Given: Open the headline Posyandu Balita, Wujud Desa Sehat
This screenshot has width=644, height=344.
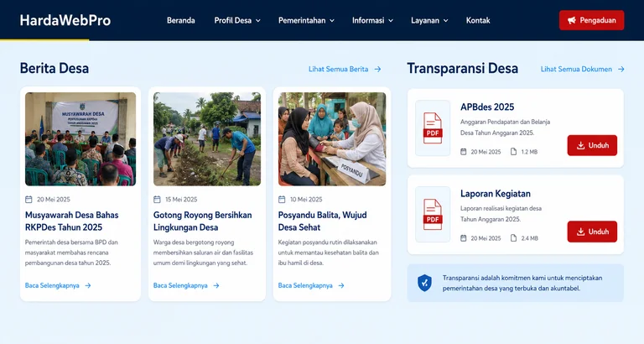Looking at the screenshot, I should pos(322,222).
